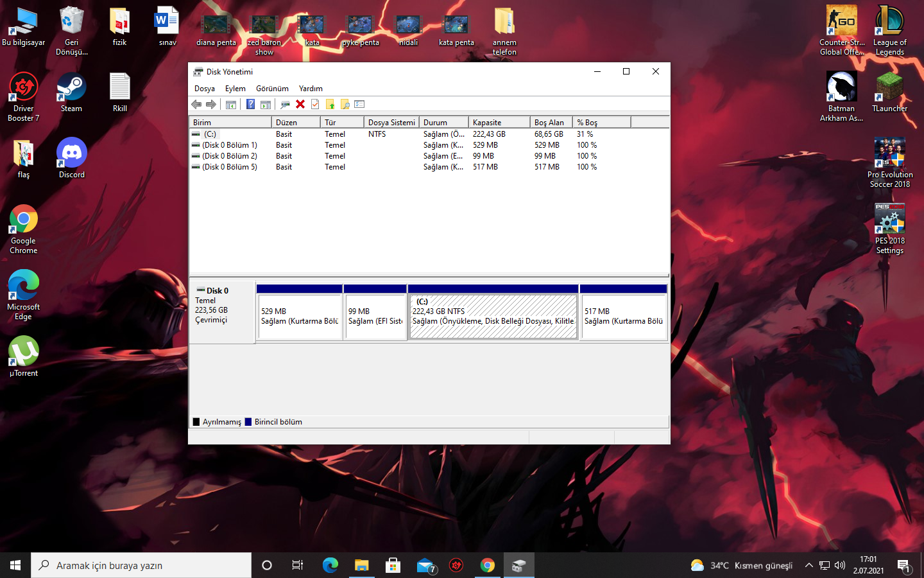Click the yellow folder with green arrow icon
This screenshot has width=924, height=578.
[x=330, y=104]
